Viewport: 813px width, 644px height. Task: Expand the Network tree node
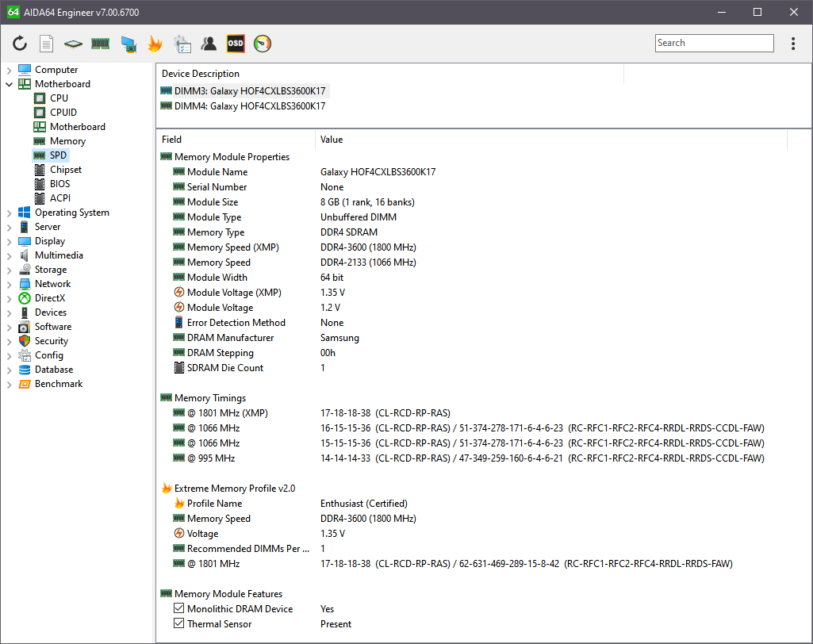click(x=9, y=284)
